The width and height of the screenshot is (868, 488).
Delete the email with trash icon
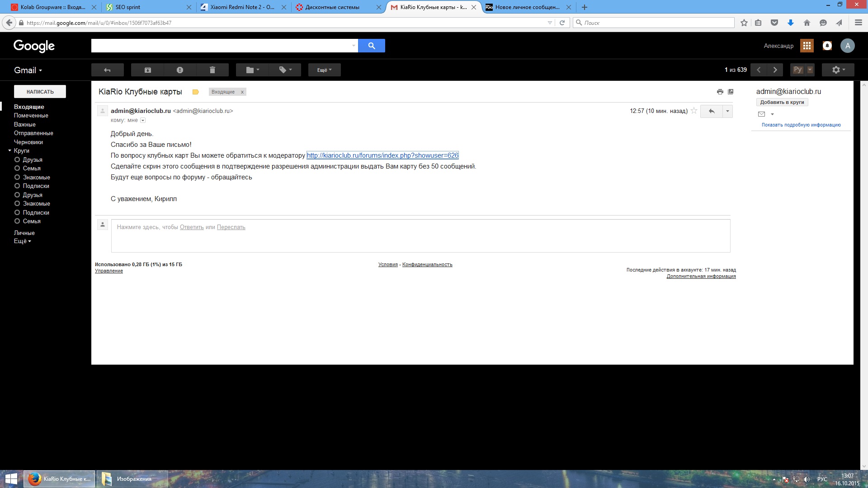click(212, 70)
